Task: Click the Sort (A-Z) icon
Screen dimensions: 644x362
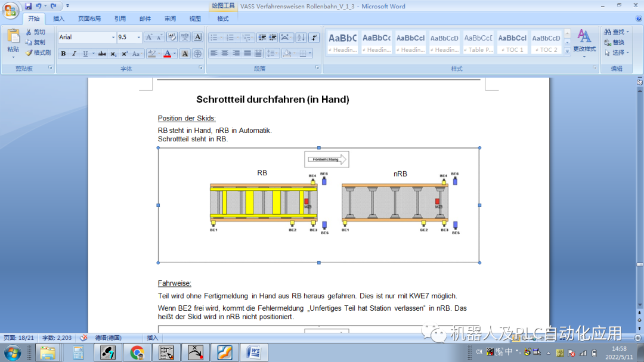Action: click(x=301, y=38)
